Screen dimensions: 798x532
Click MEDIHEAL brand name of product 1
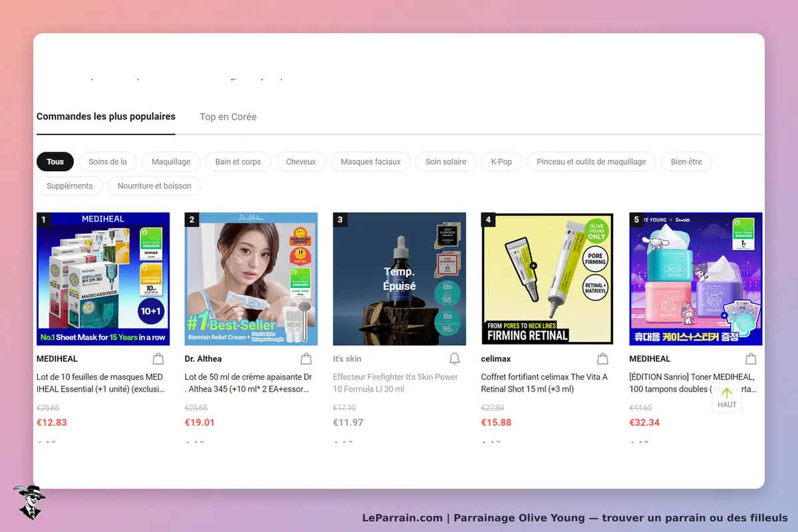point(57,359)
